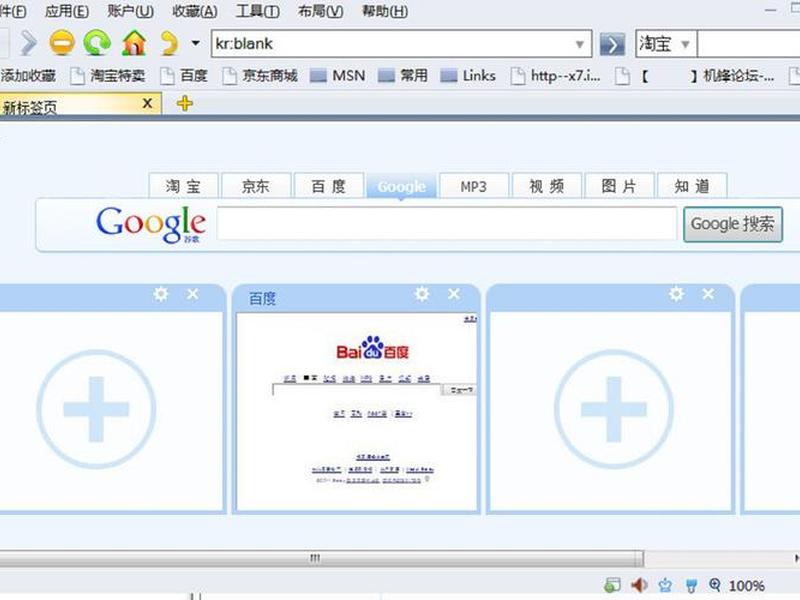Screen dimensions: 800x600
Task: Open settings gear of third tile
Action: coord(677,294)
